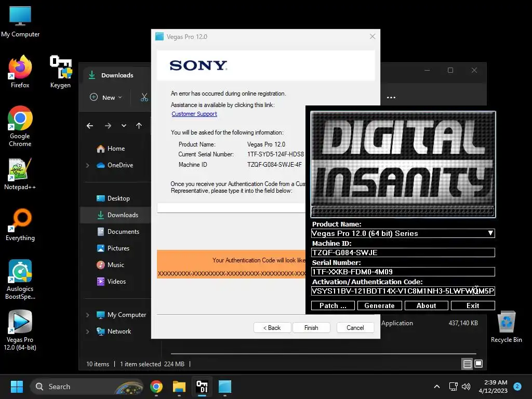Go forward in File Explorer navigation

coord(108,126)
